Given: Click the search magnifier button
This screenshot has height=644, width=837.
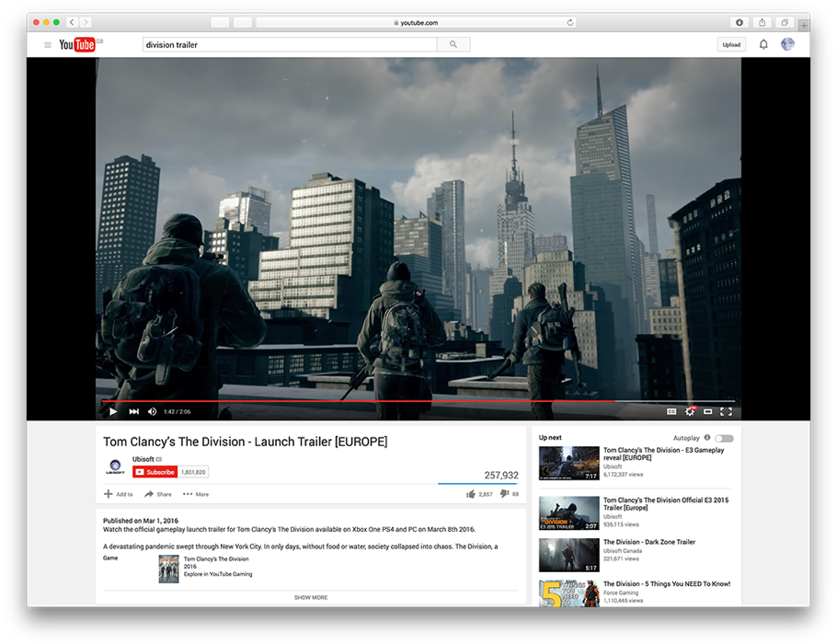Looking at the screenshot, I should [453, 44].
